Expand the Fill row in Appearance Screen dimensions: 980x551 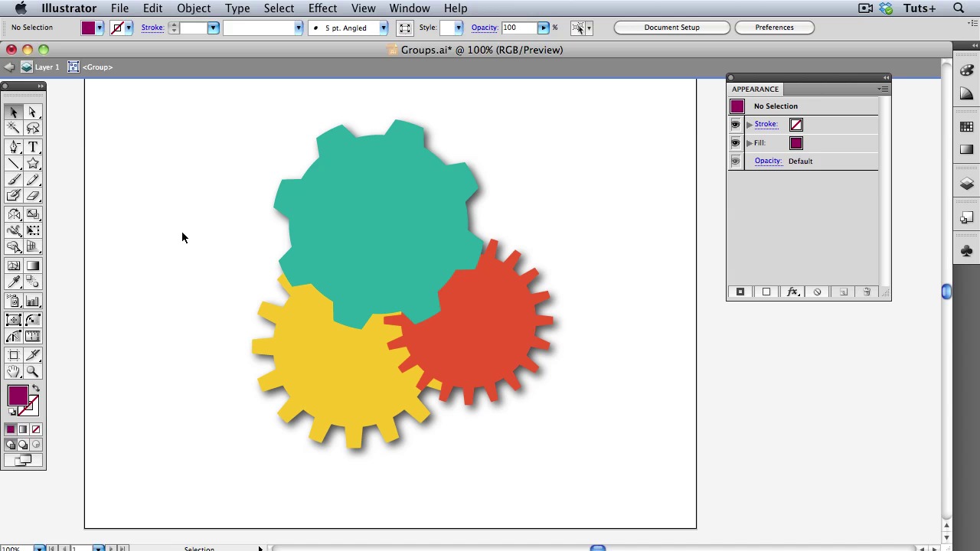(750, 143)
